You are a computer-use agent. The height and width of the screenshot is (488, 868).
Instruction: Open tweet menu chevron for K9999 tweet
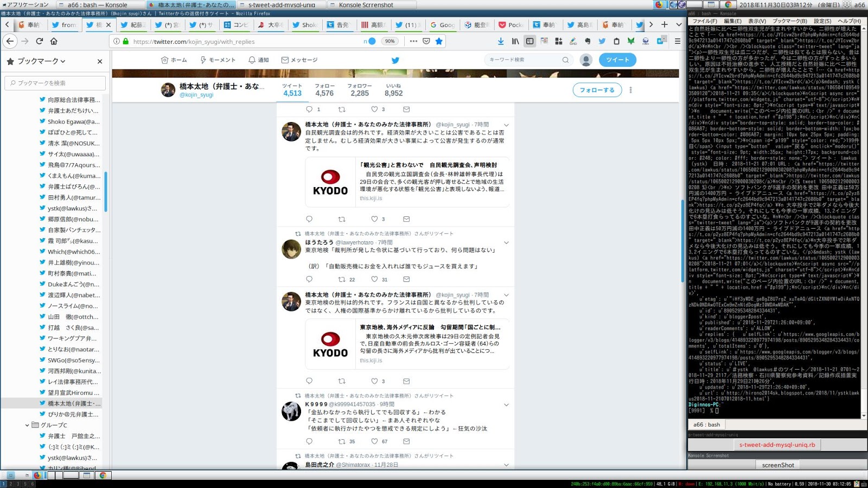(x=506, y=405)
